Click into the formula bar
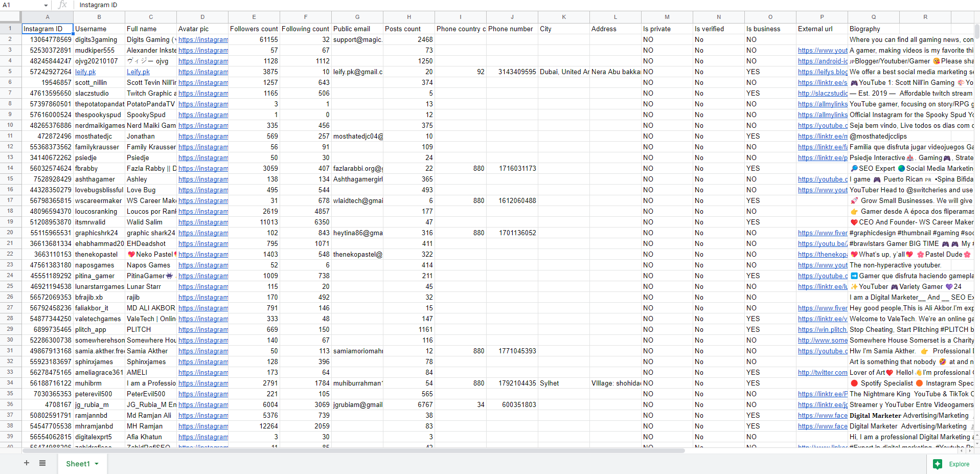This screenshot has height=474, width=980. (527, 5)
